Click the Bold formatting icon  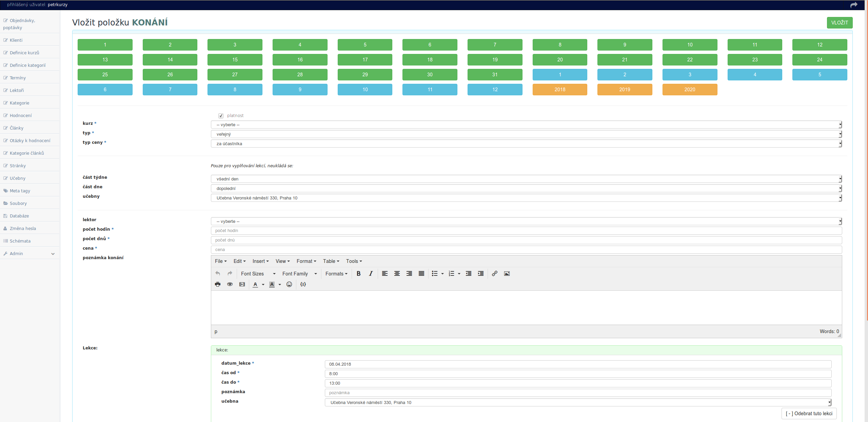coord(358,273)
